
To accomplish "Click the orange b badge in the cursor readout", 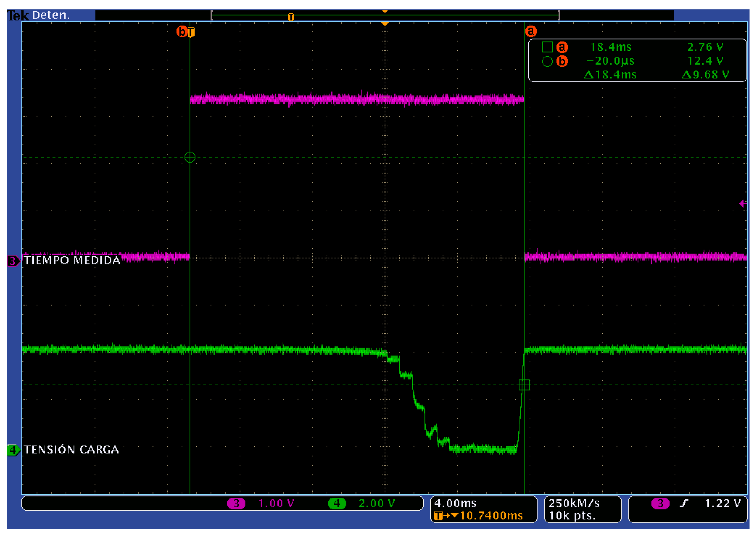I will 562,61.
